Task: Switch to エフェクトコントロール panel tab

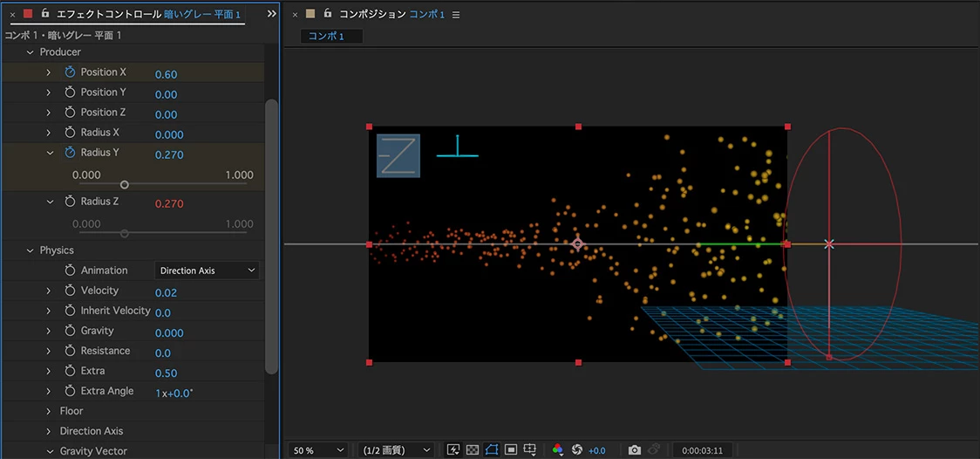Action: click(x=109, y=14)
